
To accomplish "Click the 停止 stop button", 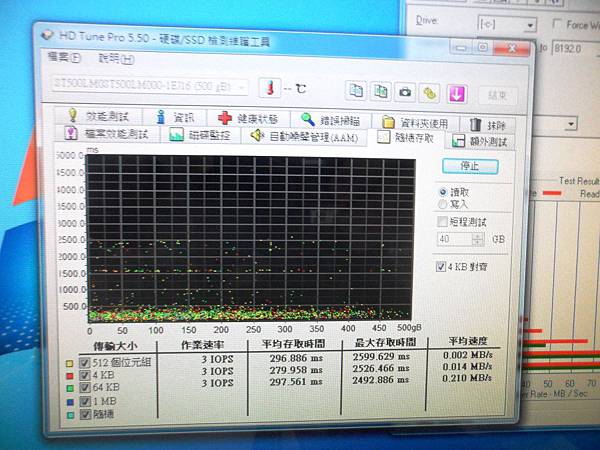I will (470, 166).
